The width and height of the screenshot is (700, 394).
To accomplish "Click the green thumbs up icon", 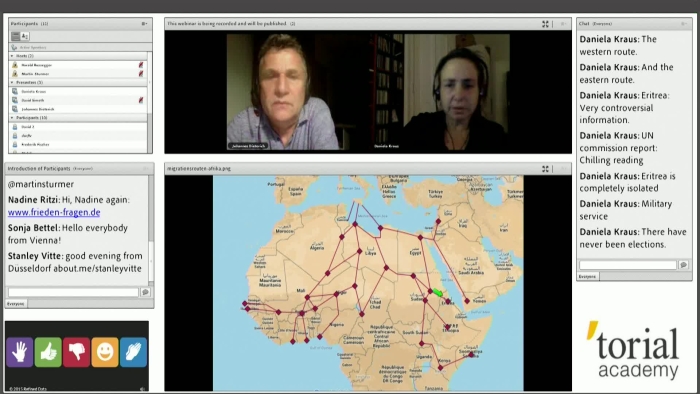I will click(x=48, y=352).
